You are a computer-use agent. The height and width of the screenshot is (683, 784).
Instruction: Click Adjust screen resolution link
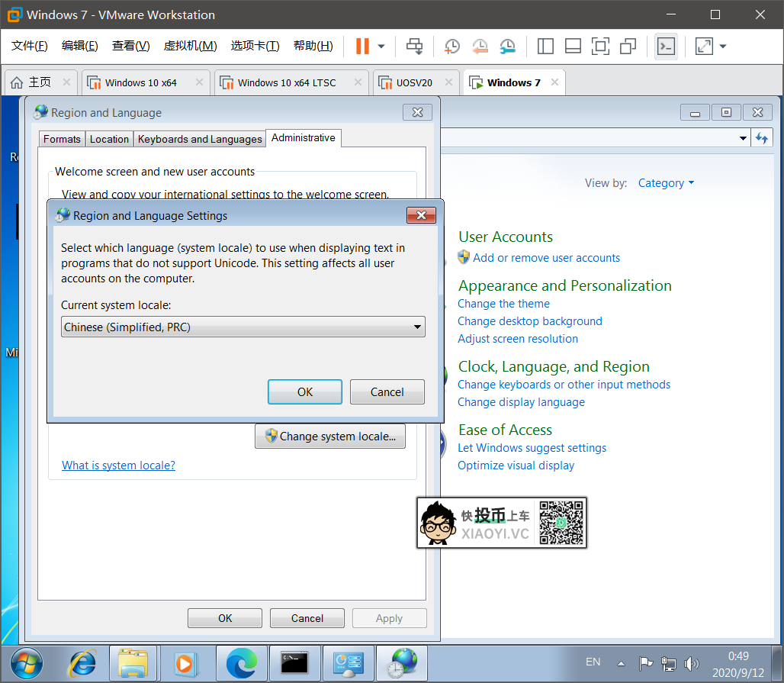pyautogui.click(x=518, y=339)
